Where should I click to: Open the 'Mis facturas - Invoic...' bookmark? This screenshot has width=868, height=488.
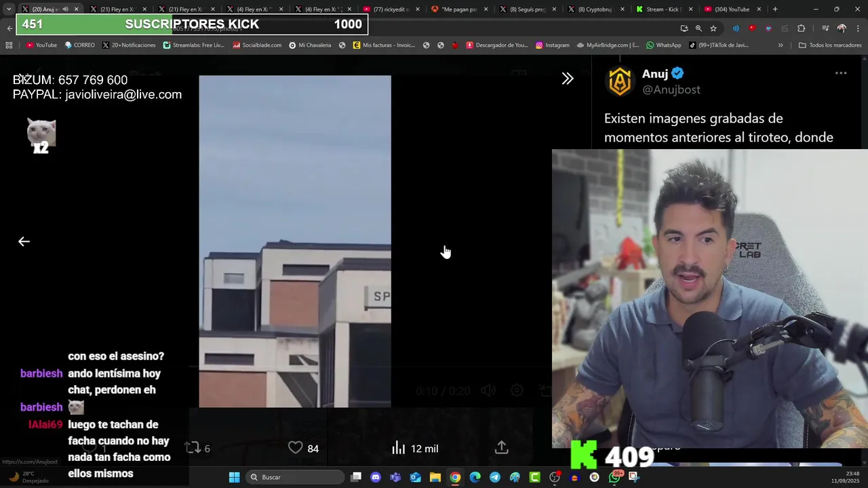click(384, 45)
